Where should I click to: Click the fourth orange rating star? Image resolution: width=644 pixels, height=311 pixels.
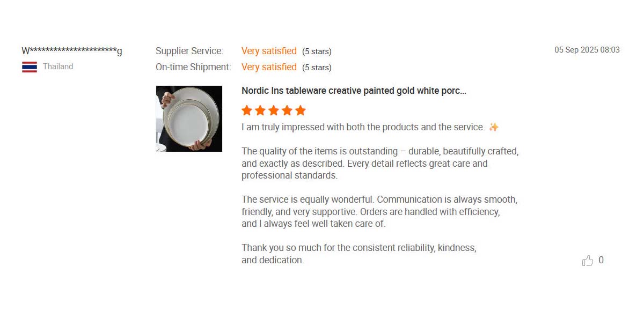[x=287, y=110]
